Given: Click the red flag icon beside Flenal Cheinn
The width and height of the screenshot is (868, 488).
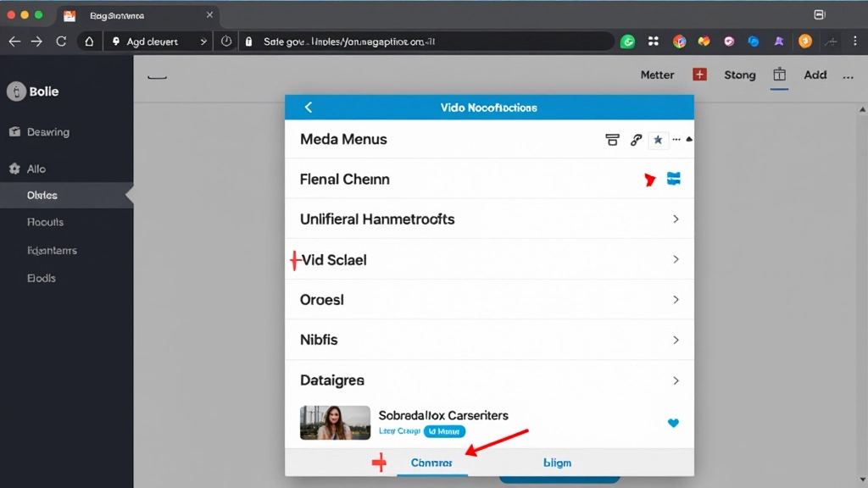Looking at the screenshot, I should click(648, 179).
